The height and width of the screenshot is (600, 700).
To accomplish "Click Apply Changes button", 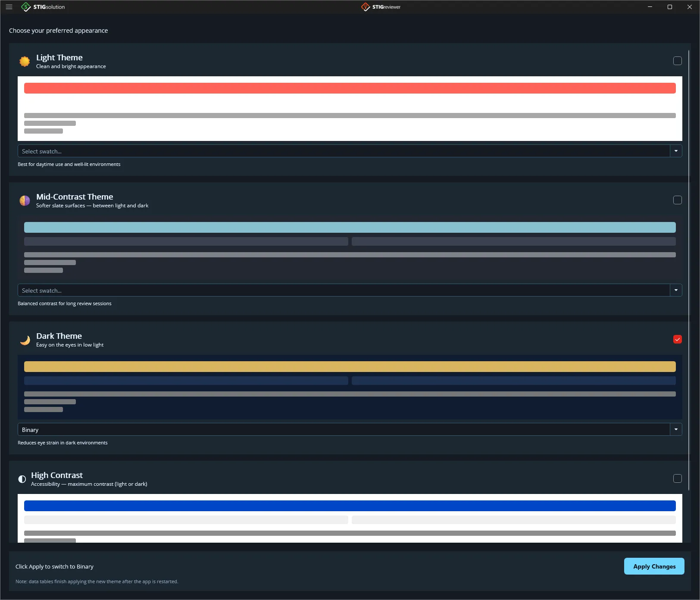I will [x=654, y=566].
